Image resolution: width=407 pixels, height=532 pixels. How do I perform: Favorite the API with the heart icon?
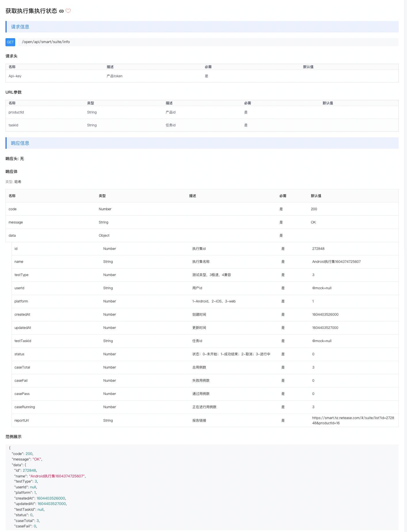coord(68,11)
